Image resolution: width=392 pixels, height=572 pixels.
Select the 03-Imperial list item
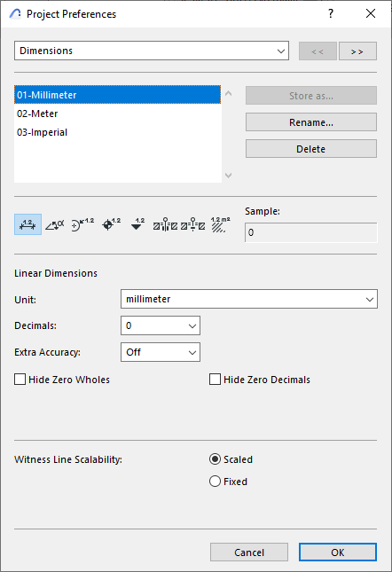coord(117,132)
